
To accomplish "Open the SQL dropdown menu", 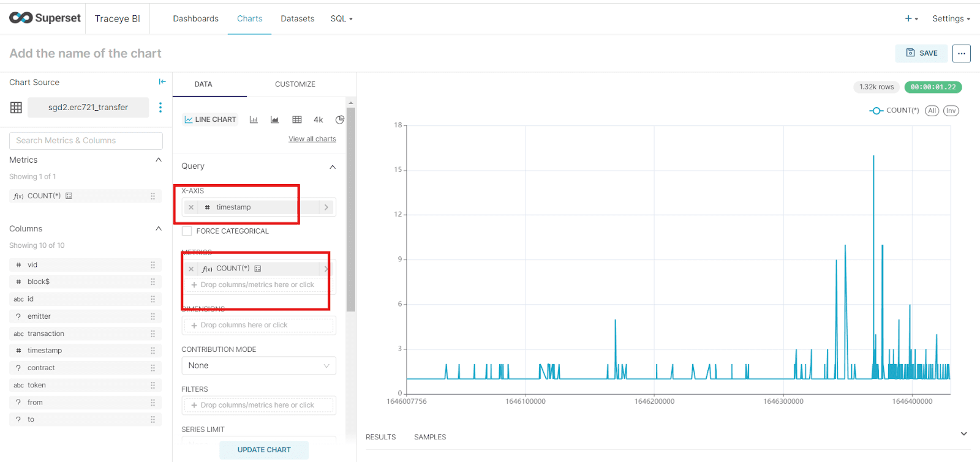I will (x=341, y=18).
